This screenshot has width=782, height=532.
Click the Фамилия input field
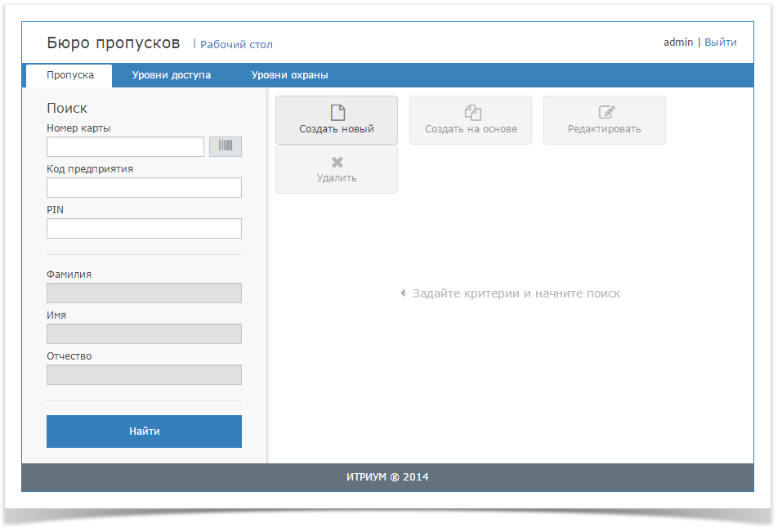[144, 293]
